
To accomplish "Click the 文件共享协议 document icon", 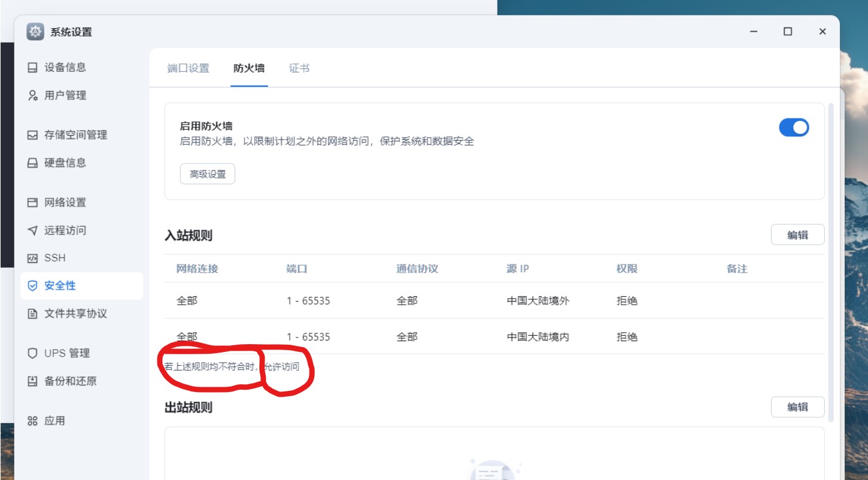I will (32, 314).
